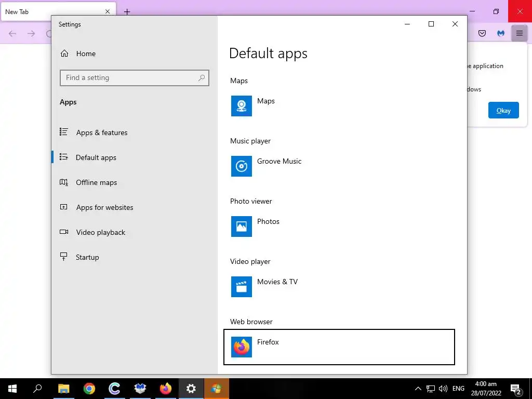Open network status in system tray
The height and width of the screenshot is (399, 532).
point(431,389)
